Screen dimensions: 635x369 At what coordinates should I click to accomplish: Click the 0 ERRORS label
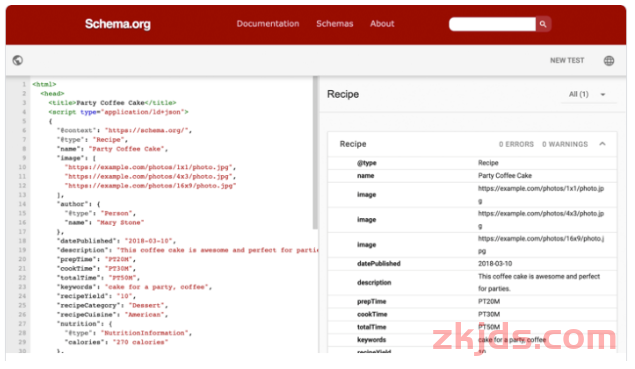tap(516, 144)
